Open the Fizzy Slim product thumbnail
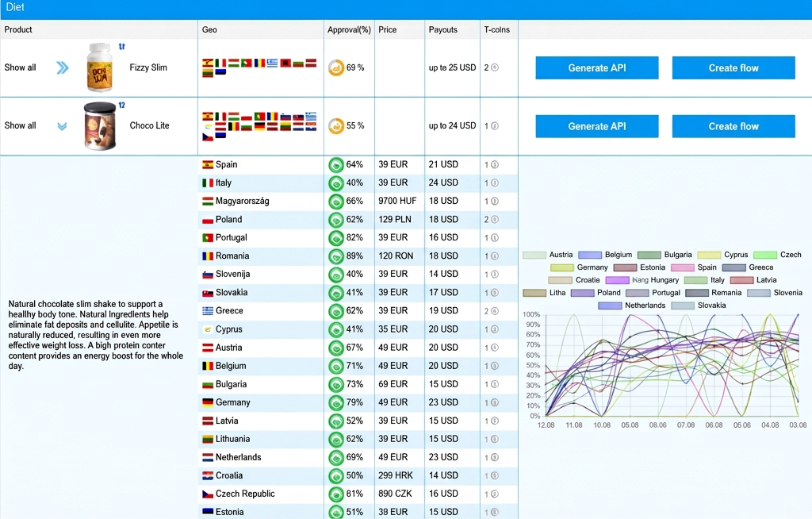This screenshot has height=519, width=812. pyautogui.click(x=100, y=67)
